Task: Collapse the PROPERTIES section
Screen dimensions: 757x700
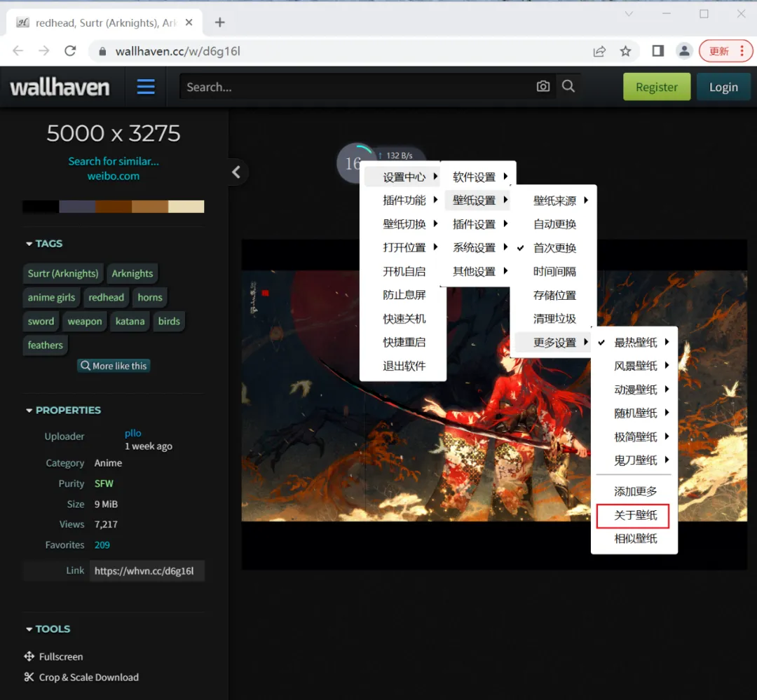Action: [x=63, y=410]
